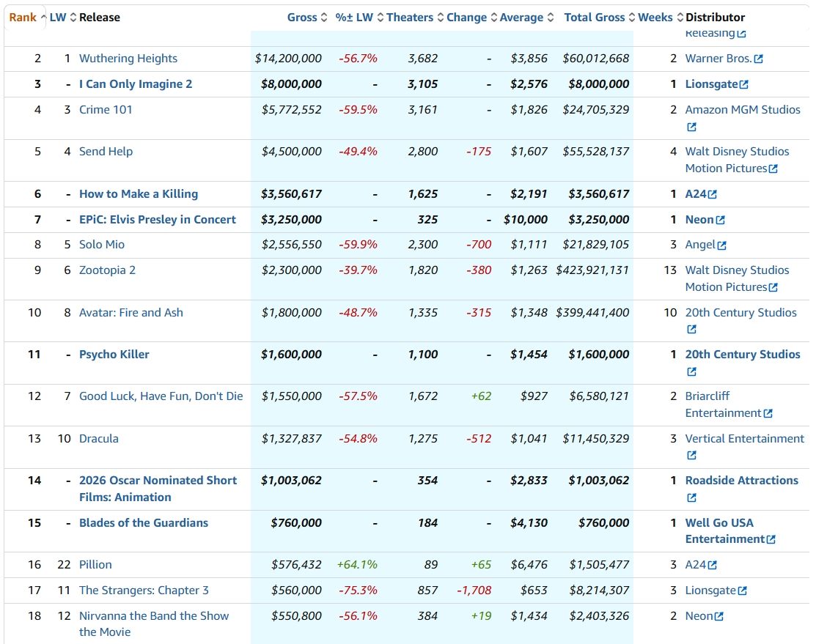Click Avatar: Fire and Ash title
The width and height of the screenshot is (816, 644).
131,313
